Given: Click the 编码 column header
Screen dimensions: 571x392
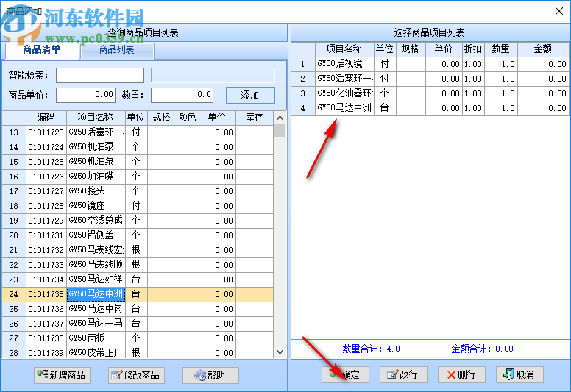Looking at the screenshot, I should coord(46,117).
